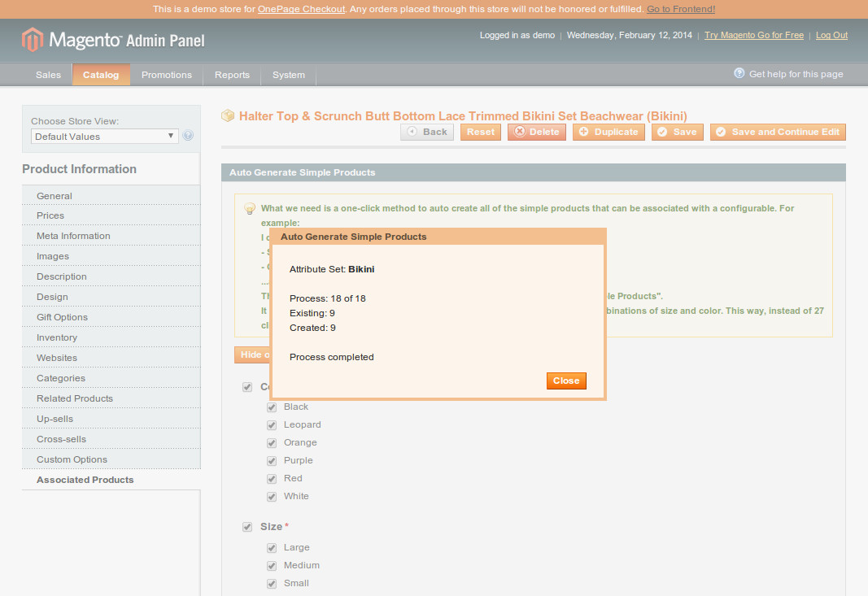Click the Magento logo icon
Screen dimensions: 868x596
pyautogui.click(x=32, y=40)
